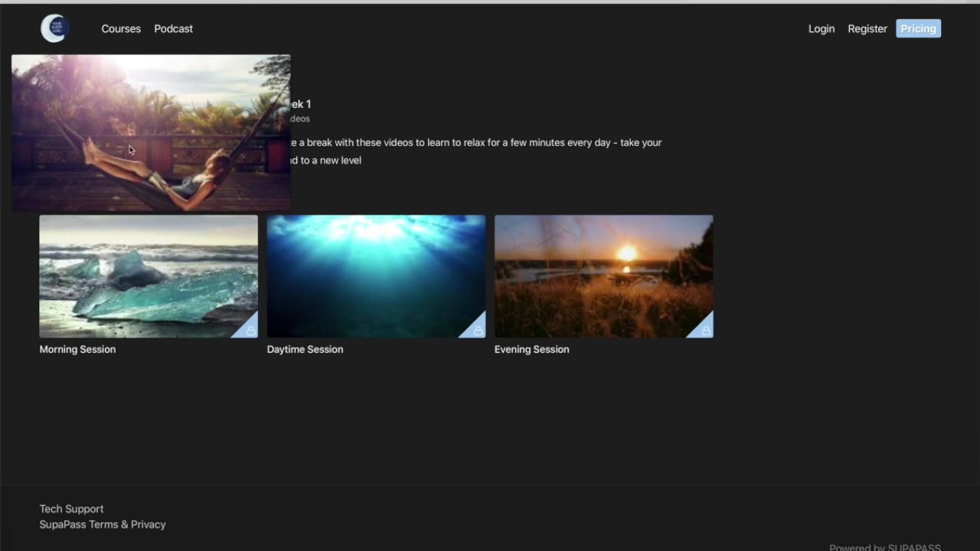980x551 pixels.
Task: Open the Podcast page
Action: pyautogui.click(x=173, y=28)
